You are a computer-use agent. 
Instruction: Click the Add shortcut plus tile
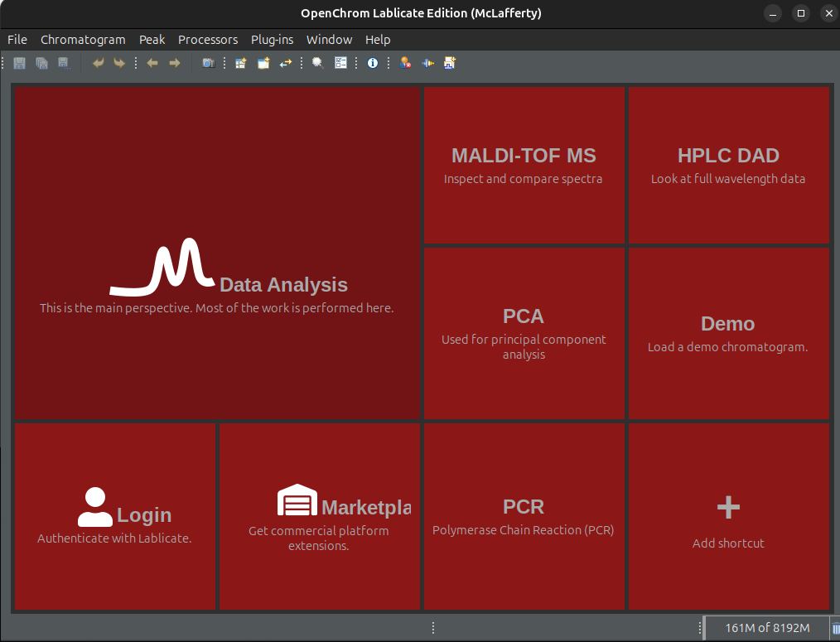tap(728, 517)
